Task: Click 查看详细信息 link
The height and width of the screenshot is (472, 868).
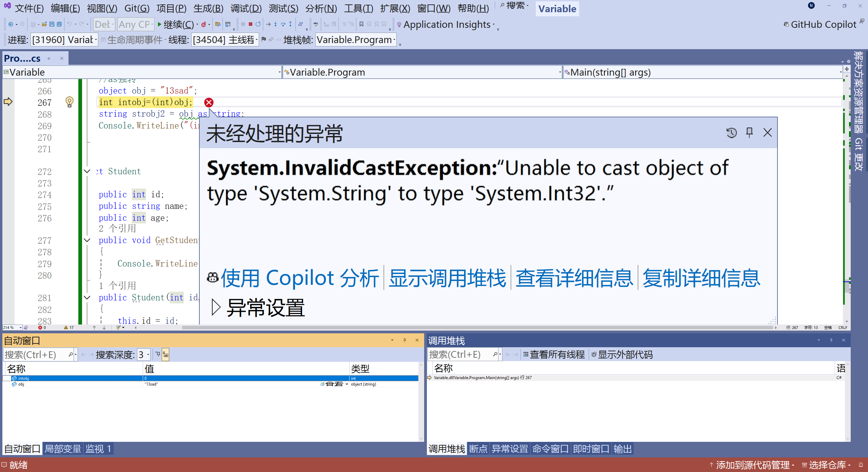Action: [574, 278]
